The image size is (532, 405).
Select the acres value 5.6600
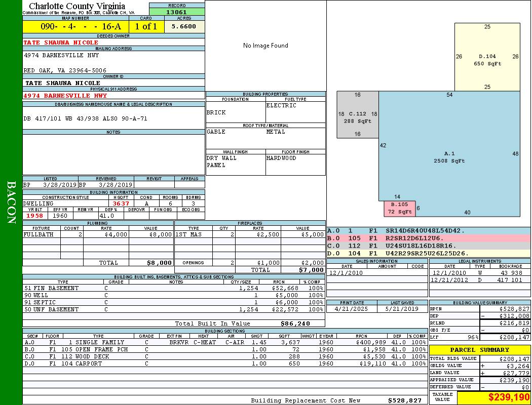(x=183, y=26)
